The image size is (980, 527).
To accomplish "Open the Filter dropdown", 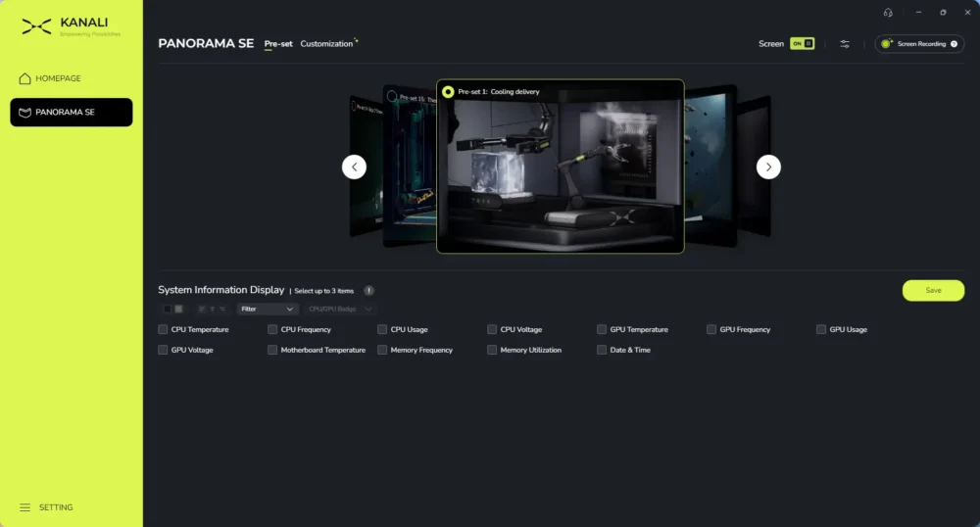I will [267, 310].
